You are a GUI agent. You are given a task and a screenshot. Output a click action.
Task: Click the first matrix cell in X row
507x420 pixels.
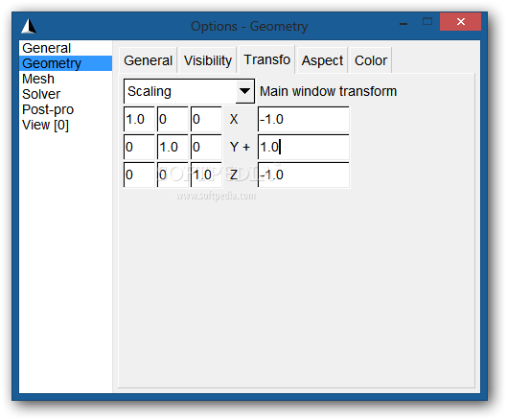(x=139, y=119)
